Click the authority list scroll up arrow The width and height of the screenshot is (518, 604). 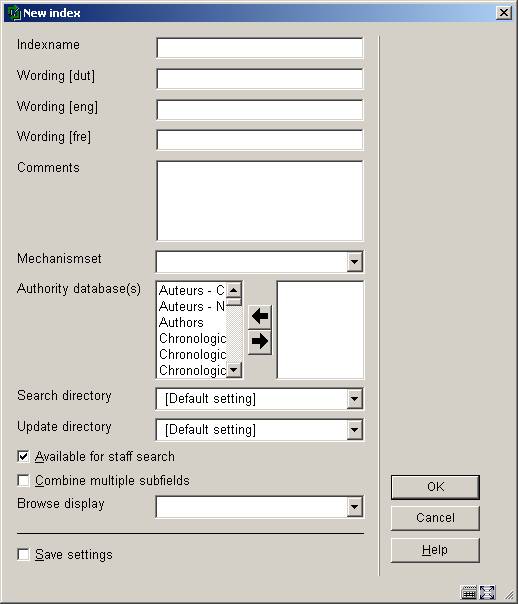coord(234,290)
